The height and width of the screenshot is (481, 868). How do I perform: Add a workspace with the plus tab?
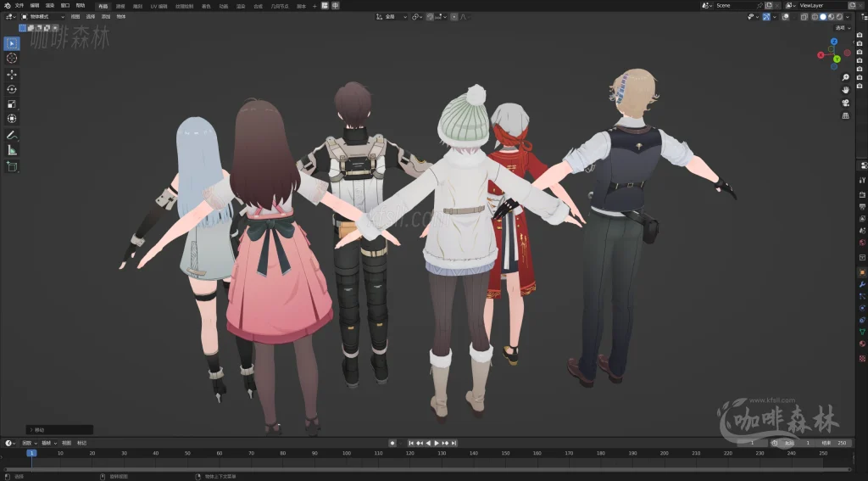pyautogui.click(x=314, y=6)
